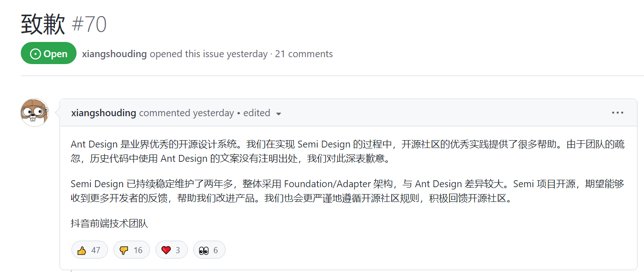Open xiangshouding profile link in issue header
644x272 pixels.
(114, 54)
